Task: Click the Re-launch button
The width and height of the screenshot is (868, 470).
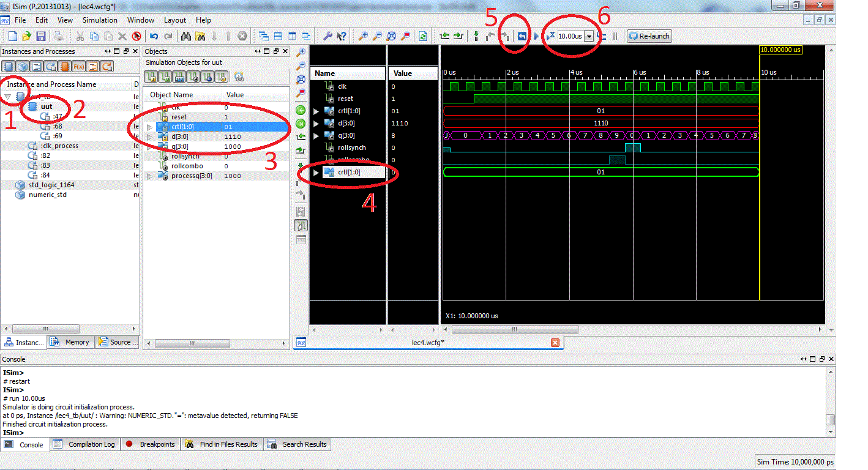Action: tap(649, 36)
